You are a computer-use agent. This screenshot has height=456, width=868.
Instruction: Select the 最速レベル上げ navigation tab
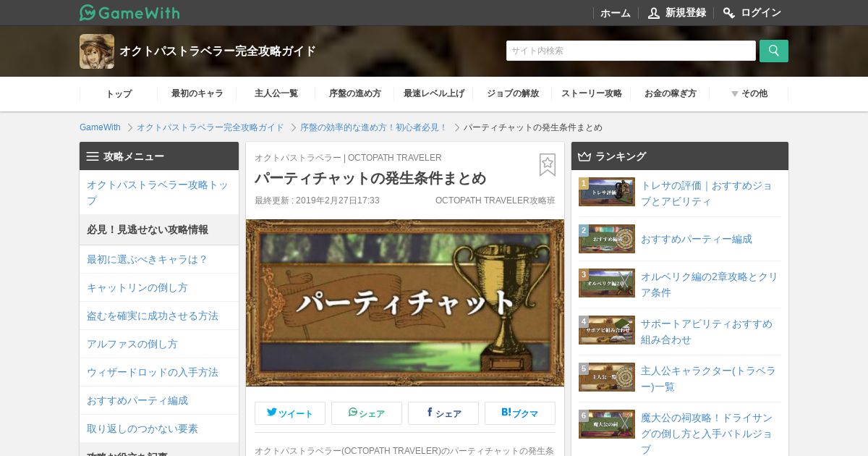[434, 93]
